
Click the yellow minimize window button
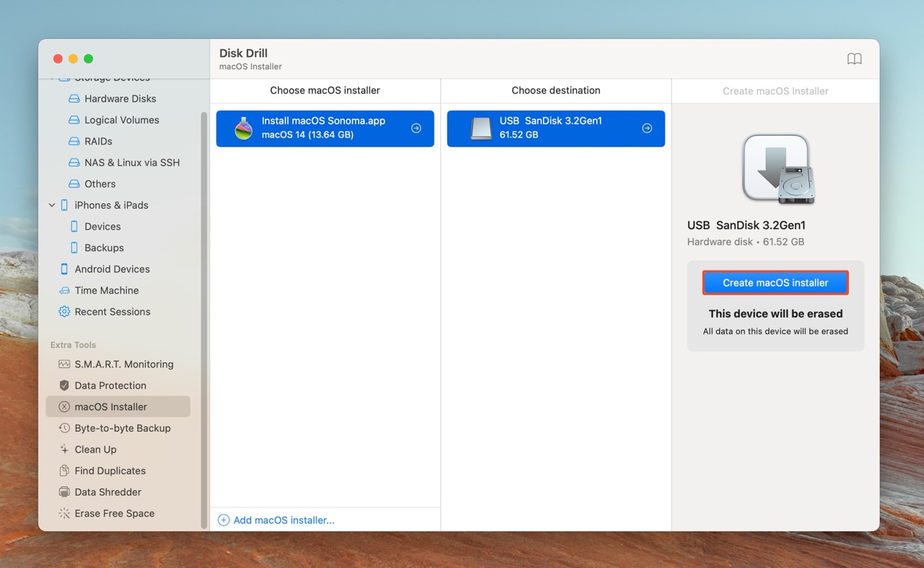[x=73, y=58]
